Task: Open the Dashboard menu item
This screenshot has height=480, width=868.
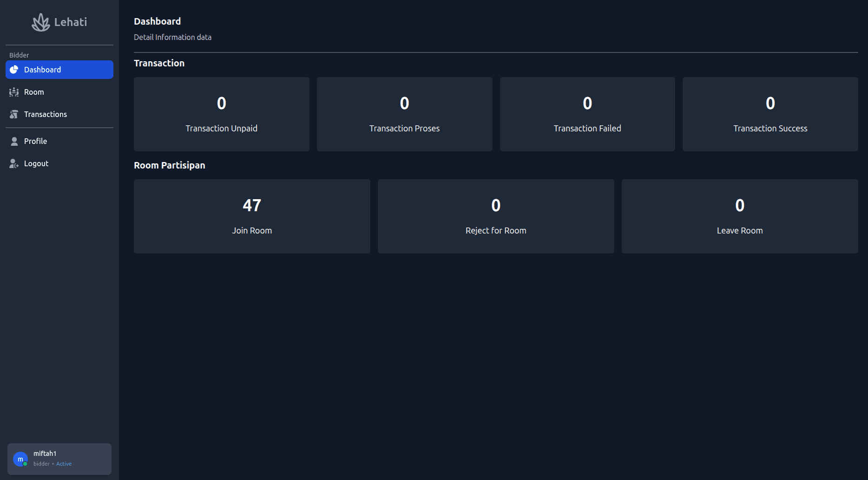Action: tap(42, 70)
